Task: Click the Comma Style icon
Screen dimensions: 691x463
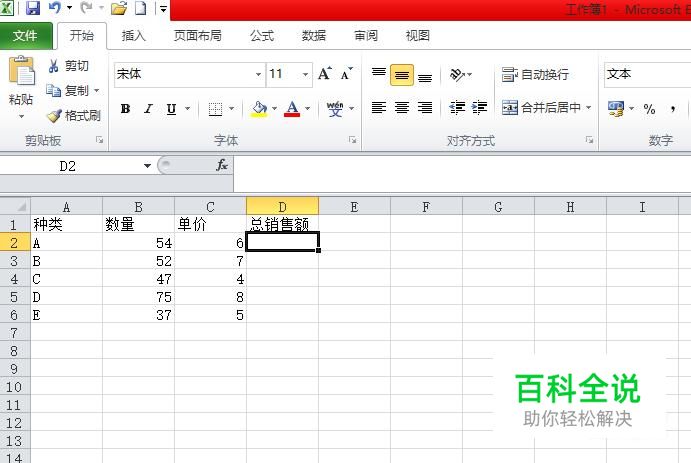Action: tap(673, 109)
